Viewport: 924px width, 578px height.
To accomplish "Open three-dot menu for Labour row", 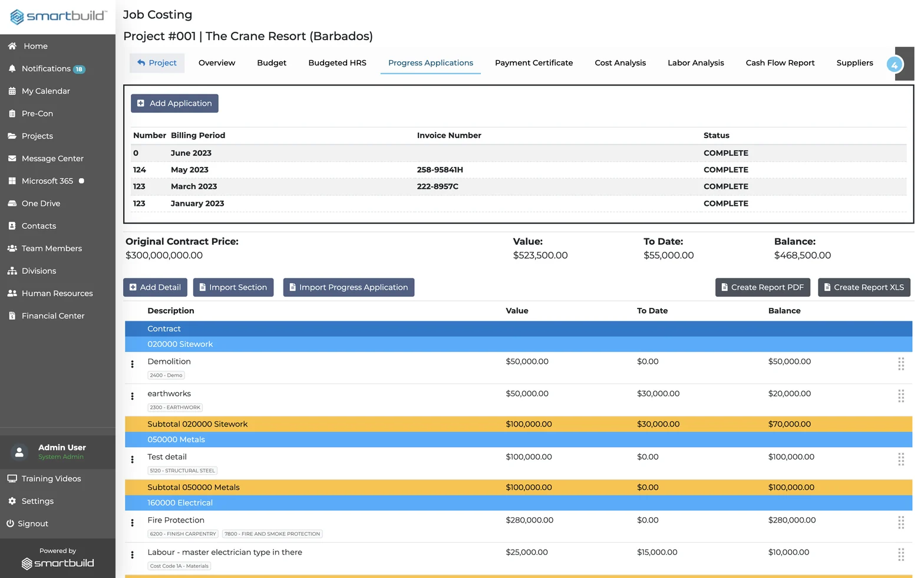I will [132, 555].
